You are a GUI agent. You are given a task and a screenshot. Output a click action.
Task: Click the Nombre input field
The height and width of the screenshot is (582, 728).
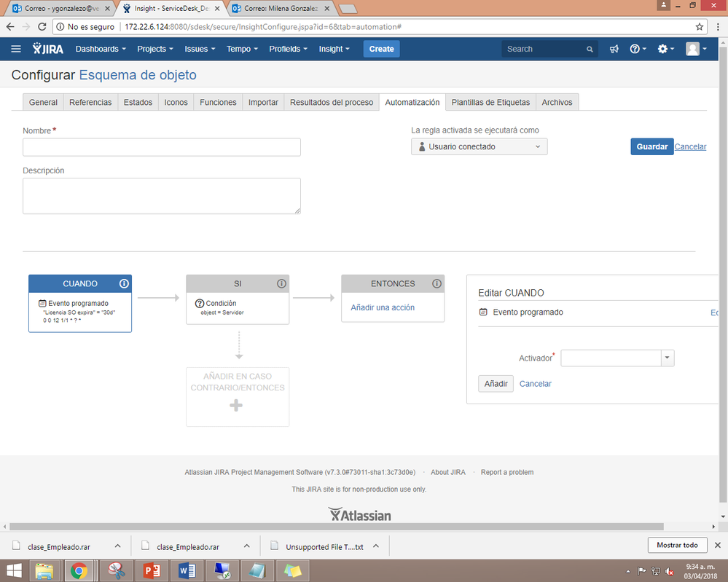pyautogui.click(x=162, y=147)
